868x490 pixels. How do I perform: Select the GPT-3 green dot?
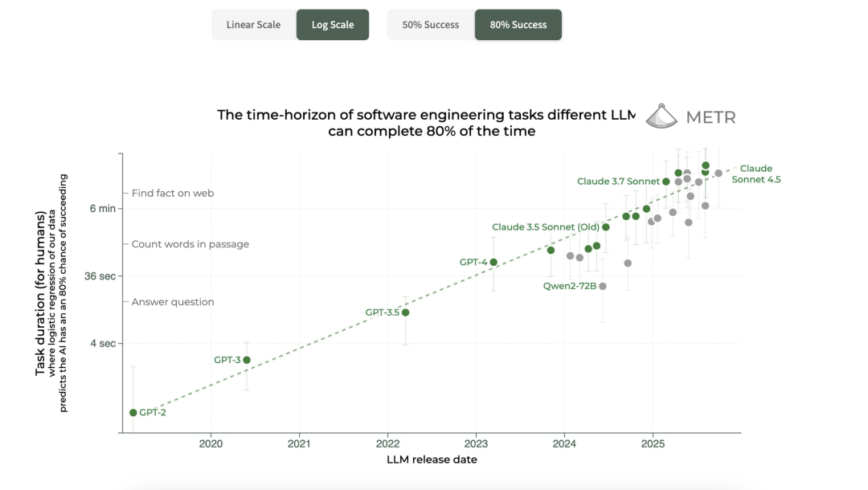pos(247,360)
